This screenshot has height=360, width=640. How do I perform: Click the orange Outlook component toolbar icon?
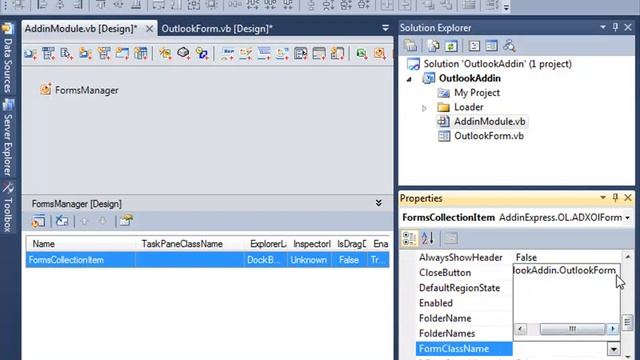click(380, 53)
